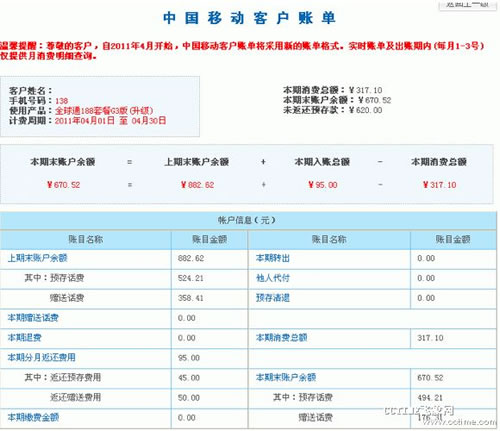Click the 返回上一级 button at top right
Viewport: 500px width, 431px height.
[x=468, y=5]
